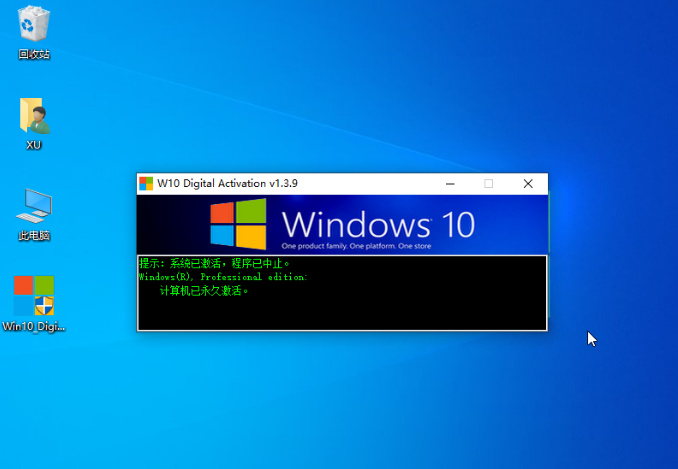Click the 计算机已永久激活 message line
Screen dimensions: 678x469
204,291
